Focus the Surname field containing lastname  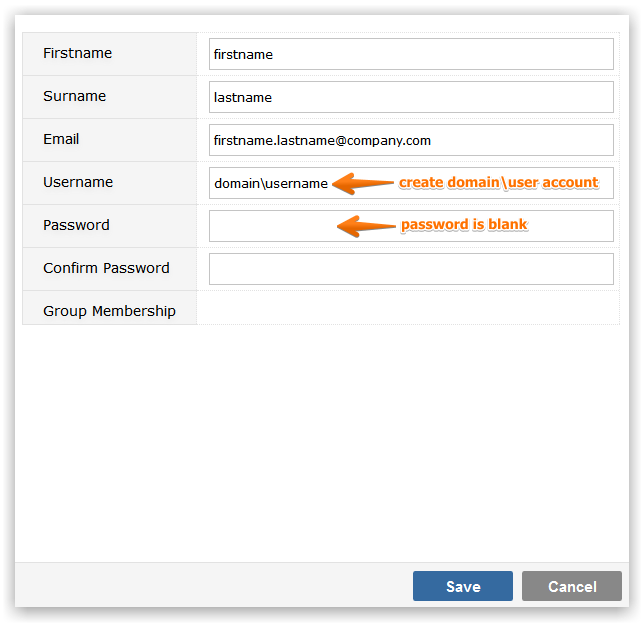point(411,97)
